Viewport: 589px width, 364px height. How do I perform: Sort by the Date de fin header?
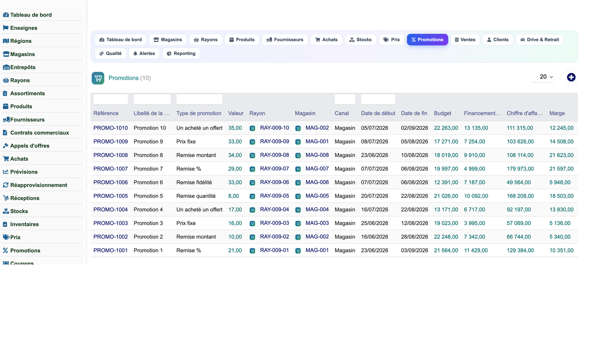(x=414, y=114)
